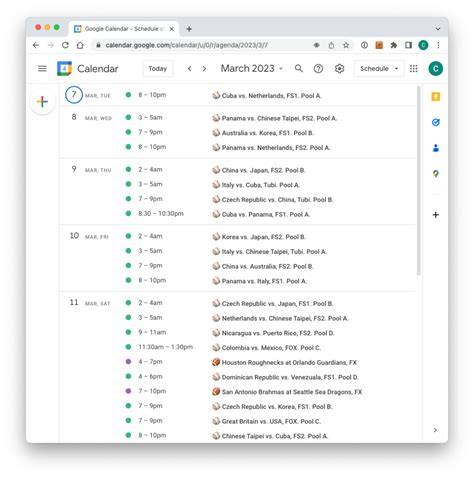The width and height of the screenshot is (474, 477).
Task: Reload the page in Chrome
Action: 65,45
